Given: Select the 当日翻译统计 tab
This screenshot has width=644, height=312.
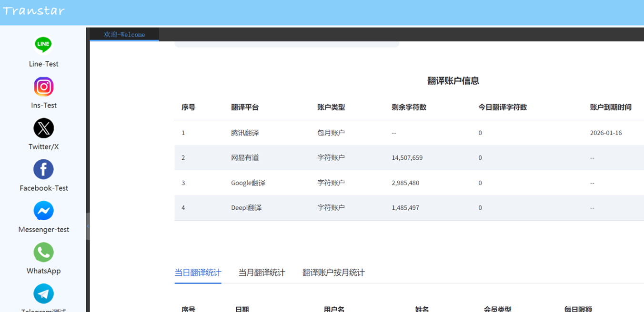Looking at the screenshot, I should [x=198, y=273].
